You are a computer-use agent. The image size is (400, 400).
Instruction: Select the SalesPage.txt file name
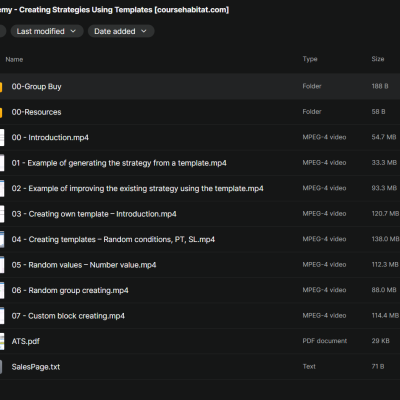pyautogui.click(x=36, y=367)
